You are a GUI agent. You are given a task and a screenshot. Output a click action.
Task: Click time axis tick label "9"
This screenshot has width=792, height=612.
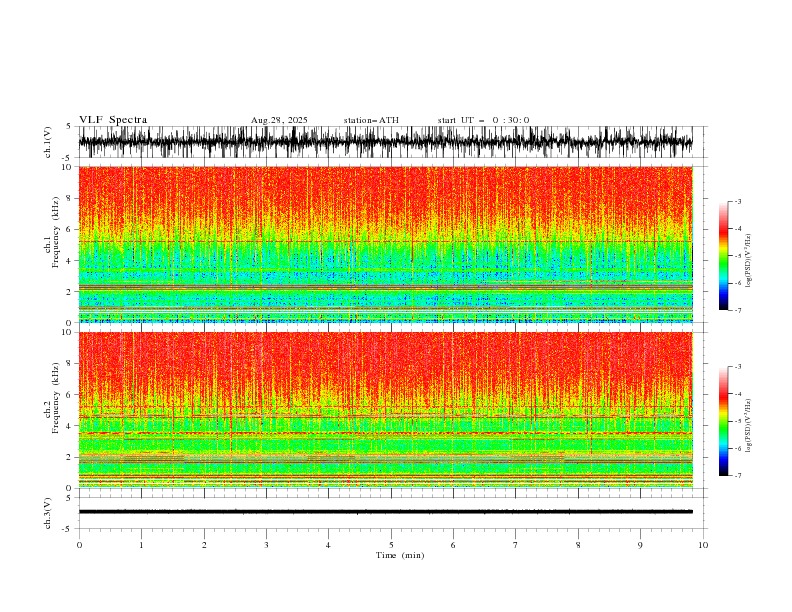(640, 545)
